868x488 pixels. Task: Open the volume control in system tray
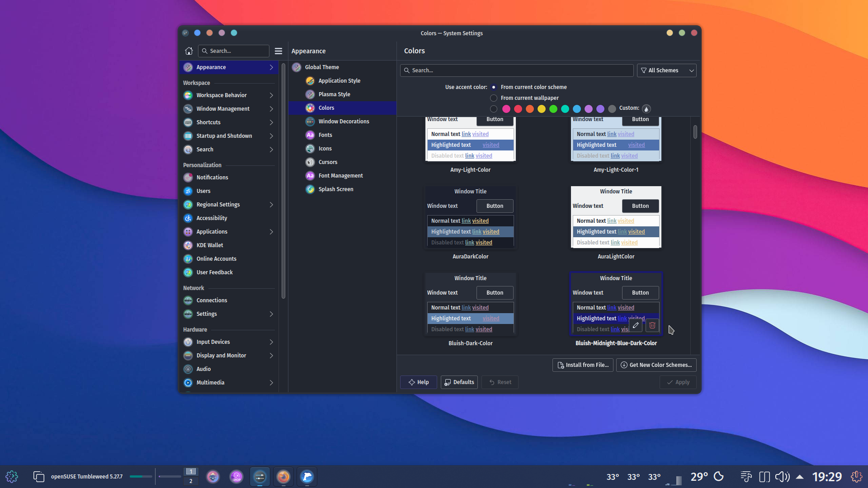tap(782, 477)
